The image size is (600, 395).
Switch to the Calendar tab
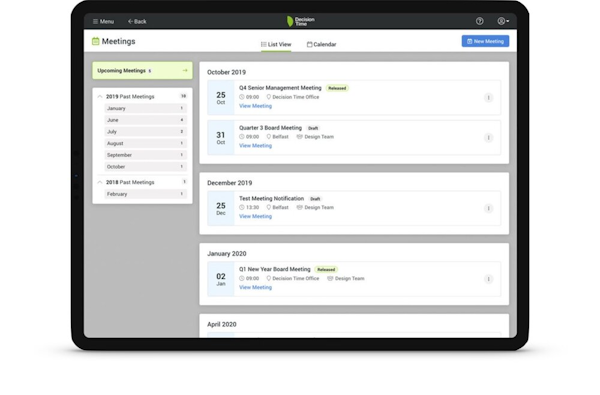click(321, 44)
